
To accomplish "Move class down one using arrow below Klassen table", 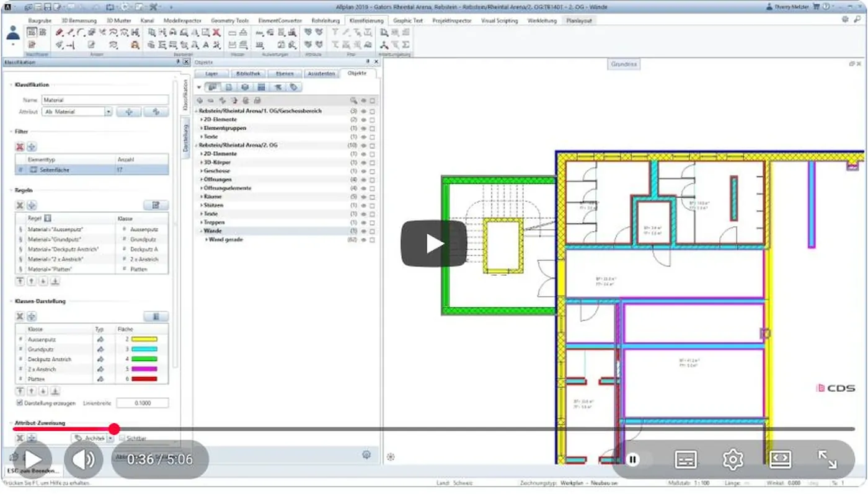I will click(x=43, y=391).
